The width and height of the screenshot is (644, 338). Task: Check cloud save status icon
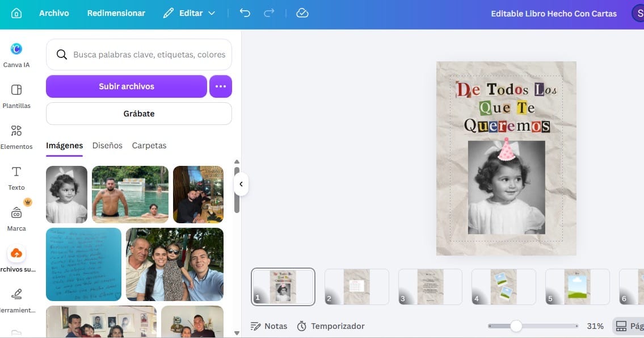click(x=302, y=13)
